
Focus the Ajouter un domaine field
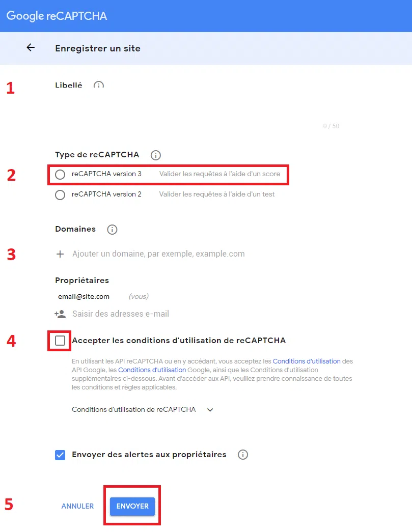pyautogui.click(x=158, y=254)
